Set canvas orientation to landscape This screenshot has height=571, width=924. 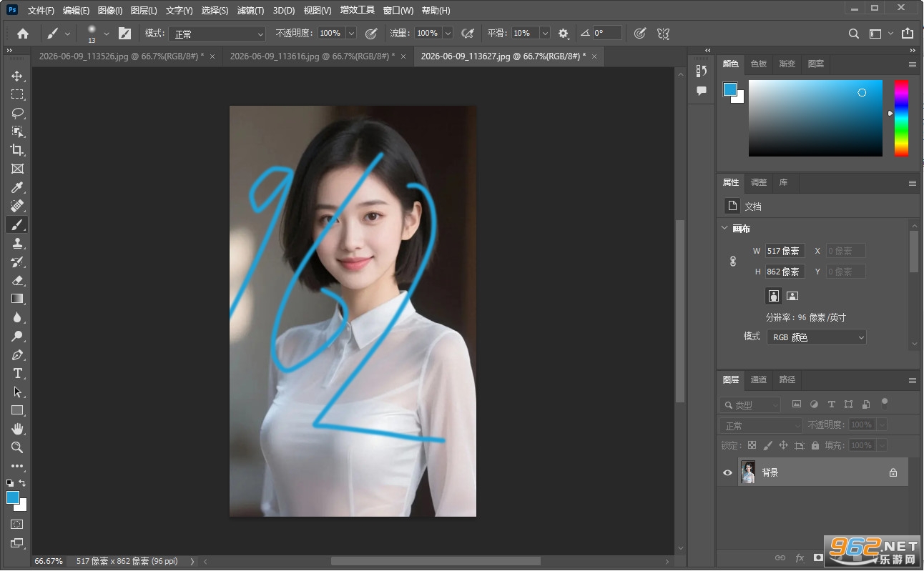tap(792, 295)
